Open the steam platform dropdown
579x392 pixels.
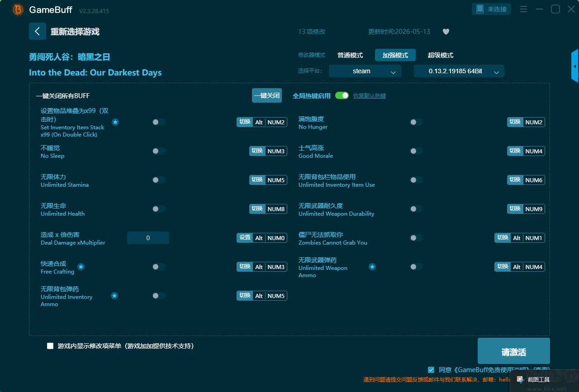365,71
